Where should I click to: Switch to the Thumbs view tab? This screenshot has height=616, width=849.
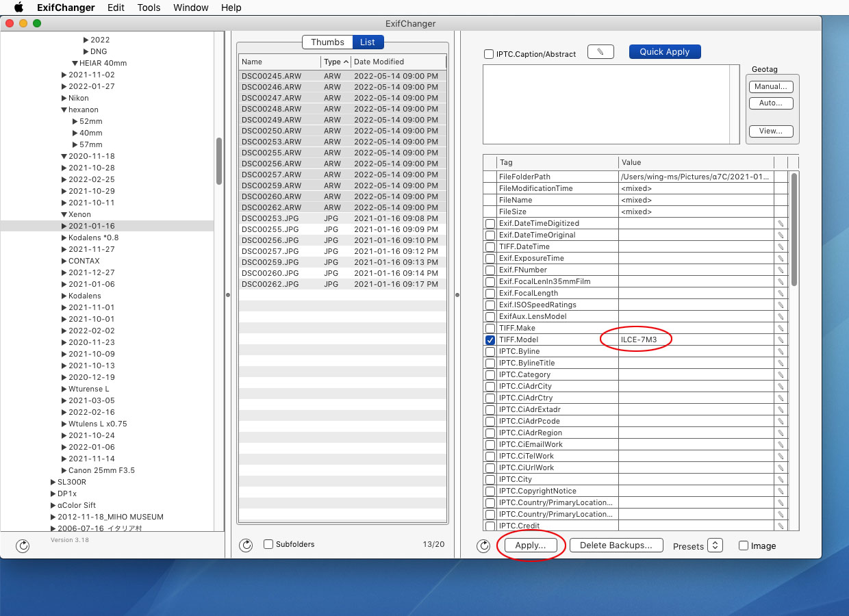(x=327, y=42)
